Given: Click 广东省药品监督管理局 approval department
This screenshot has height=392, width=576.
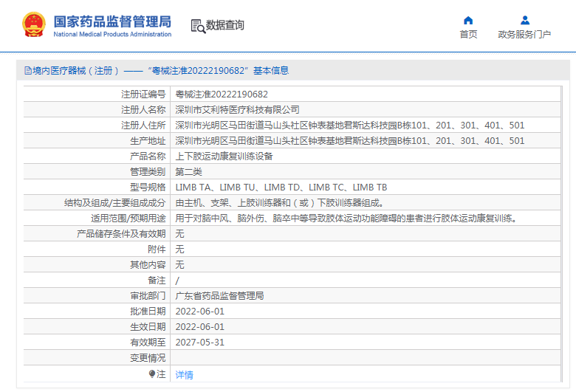Looking at the screenshot, I should (219, 296).
